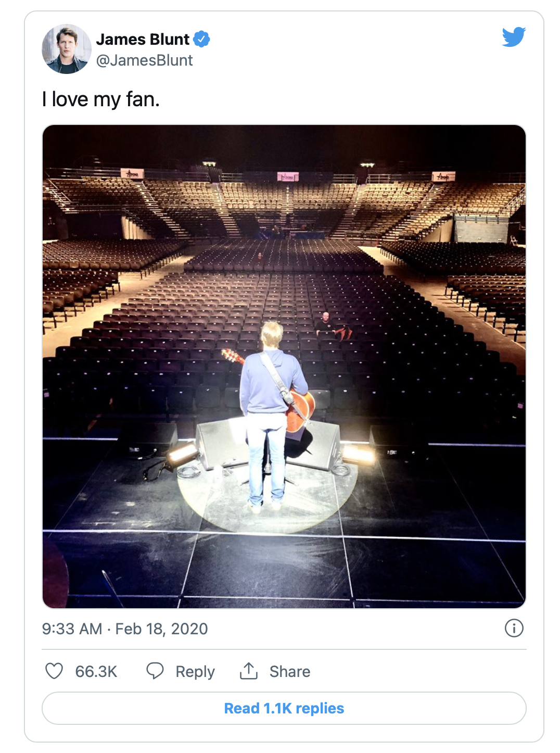Like the tweet with the heart icon
The height and width of the screenshot is (753, 560).
pyautogui.click(x=54, y=671)
